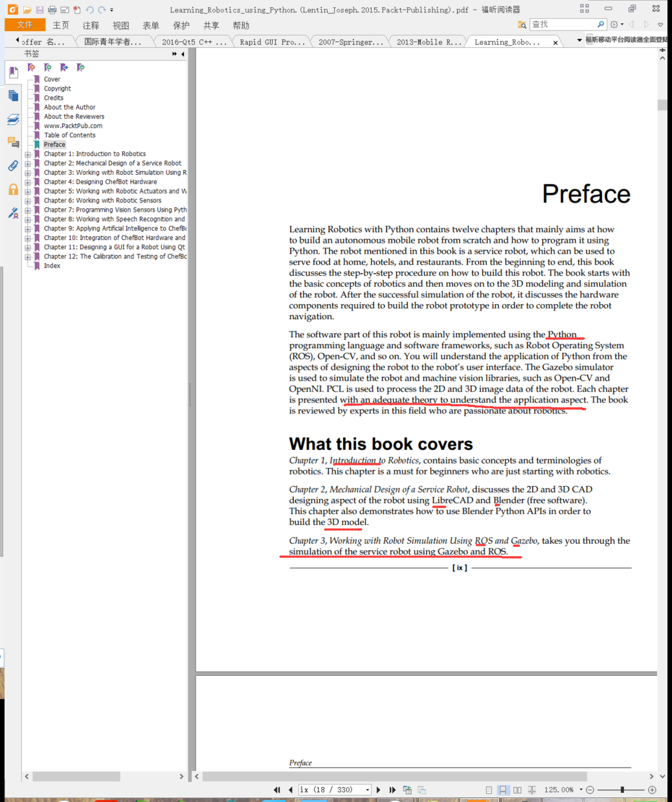Screen dimensions: 672x802
Task: Select single page view mode
Action: pyautogui.click(x=489, y=790)
